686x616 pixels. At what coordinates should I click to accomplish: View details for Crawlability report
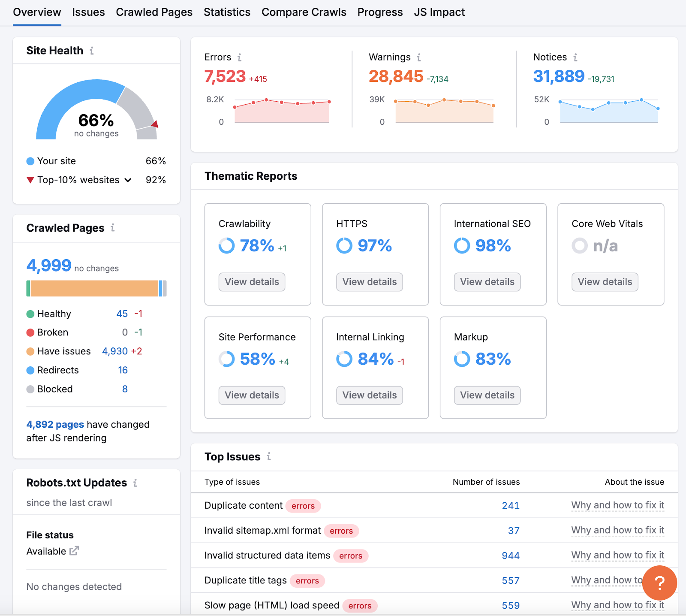[252, 282]
